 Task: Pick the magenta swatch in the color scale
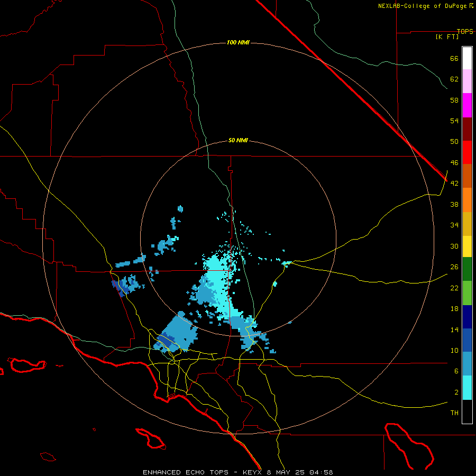[x=467, y=105]
